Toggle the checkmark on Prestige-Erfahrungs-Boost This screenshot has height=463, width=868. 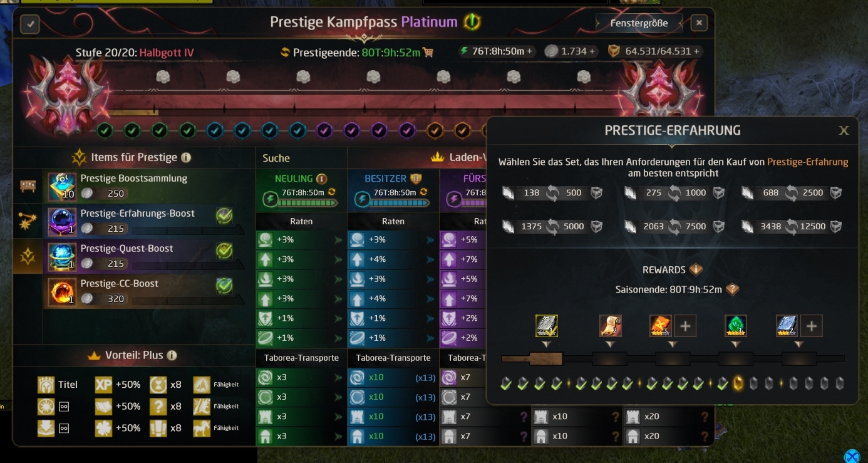pos(224,216)
